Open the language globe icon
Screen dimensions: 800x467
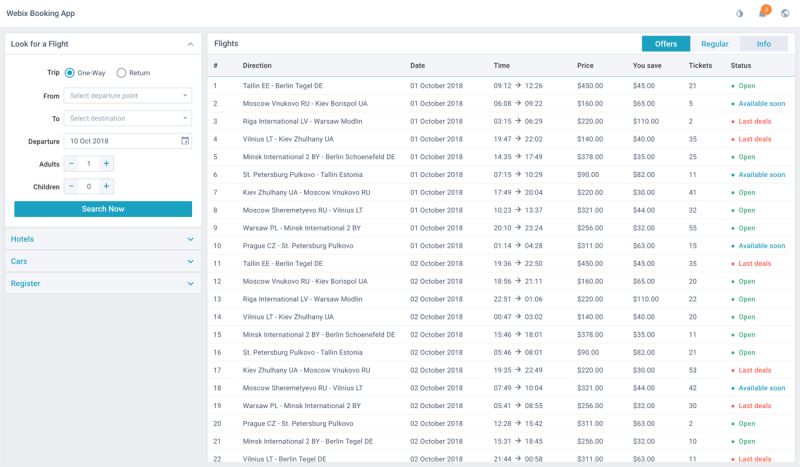coord(785,14)
